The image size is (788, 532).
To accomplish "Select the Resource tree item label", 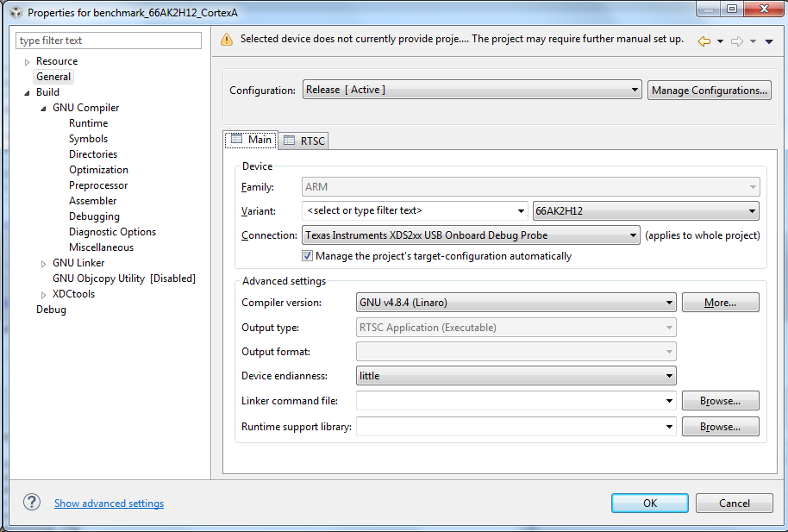I will [x=57, y=61].
